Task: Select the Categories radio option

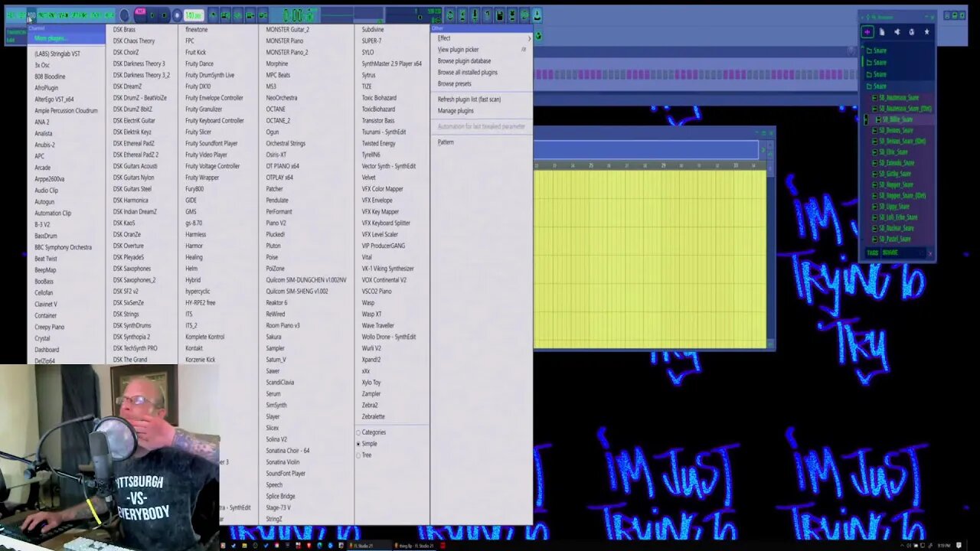Action: [371, 432]
